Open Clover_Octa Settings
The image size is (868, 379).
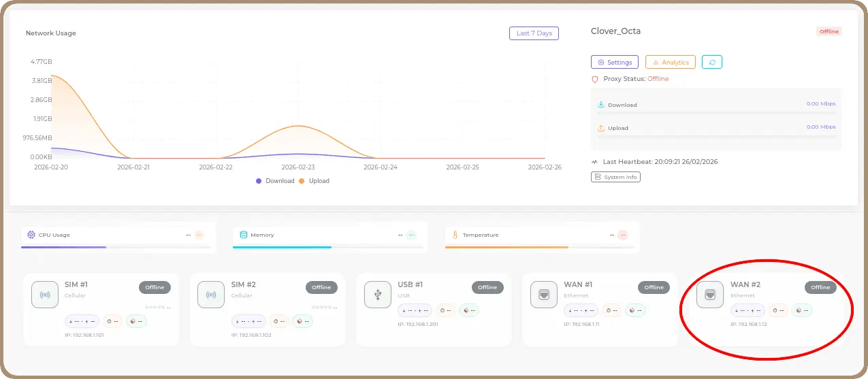click(x=615, y=62)
